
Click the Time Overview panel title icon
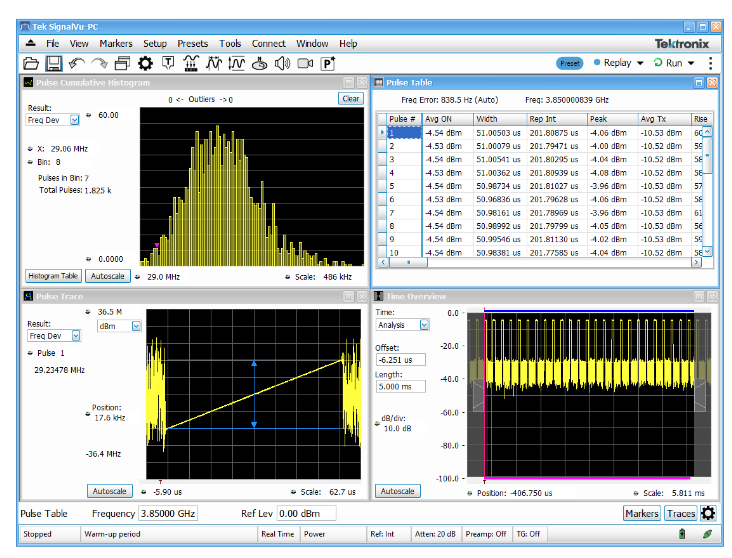pos(379,296)
